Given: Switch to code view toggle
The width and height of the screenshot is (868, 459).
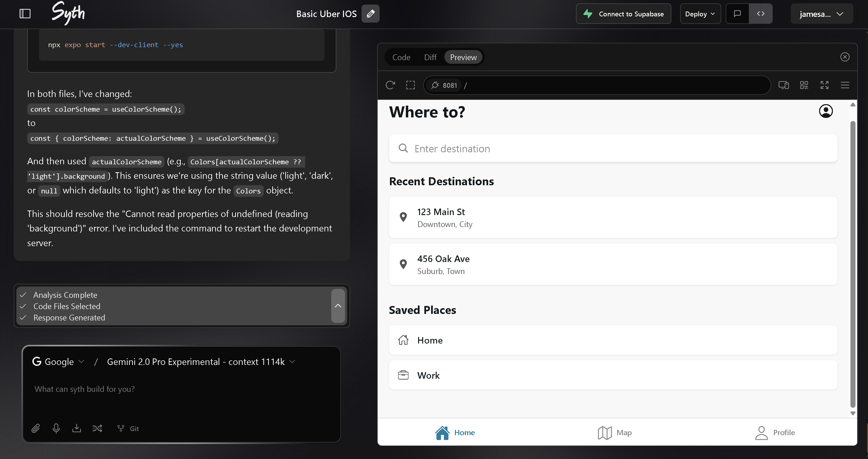Looking at the screenshot, I should coord(760,14).
